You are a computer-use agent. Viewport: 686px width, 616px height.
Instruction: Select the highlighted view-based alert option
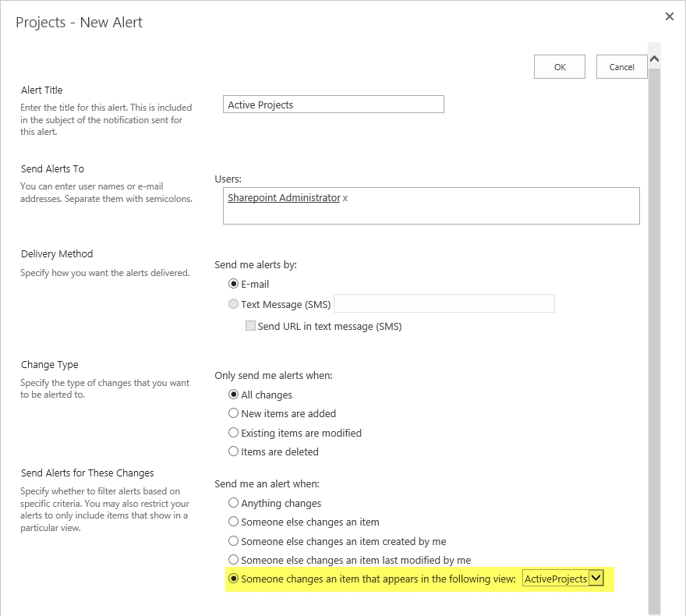coord(233,579)
